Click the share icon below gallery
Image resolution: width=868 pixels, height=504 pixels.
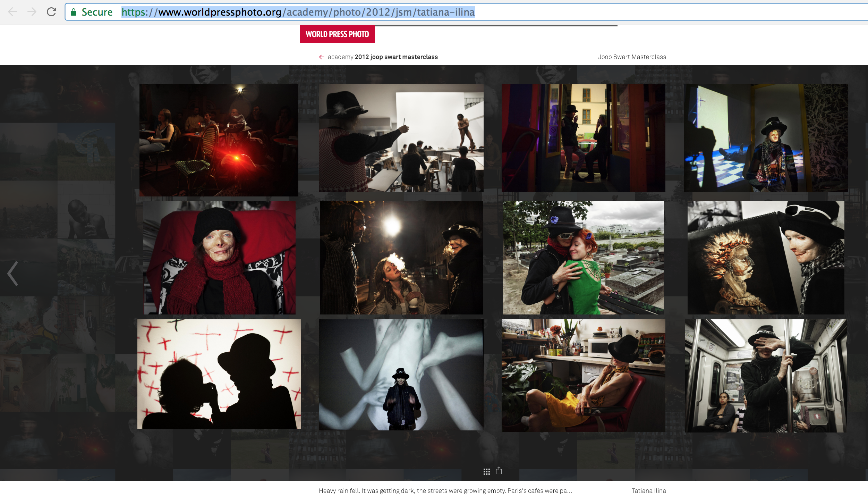click(x=499, y=471)
